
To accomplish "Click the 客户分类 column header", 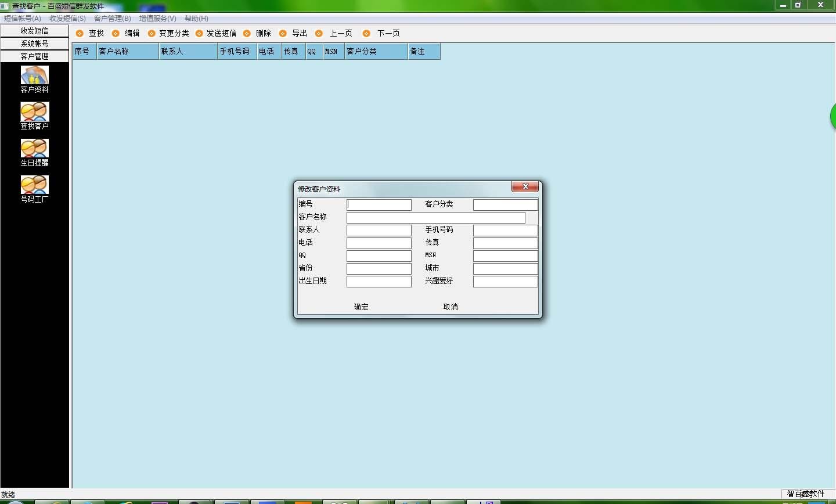I will click(376, 51).
